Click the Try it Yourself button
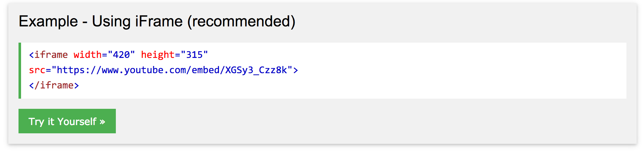The width and height of the screenshot is (644, 154). click(67, 121)
